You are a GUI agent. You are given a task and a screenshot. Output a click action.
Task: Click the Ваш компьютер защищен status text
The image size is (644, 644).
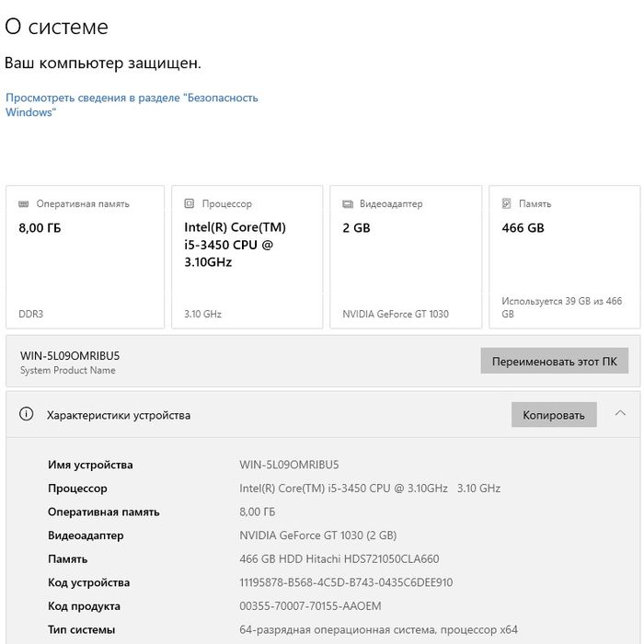pyautogui.click(x=103, y=63)
